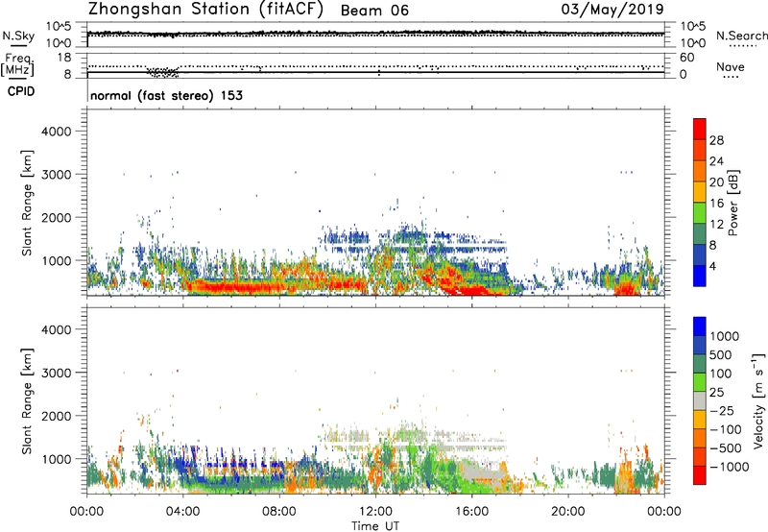Screen dimensions: 768x532
Task: Click the "Time UT" axis label
Action: point(375,525)
